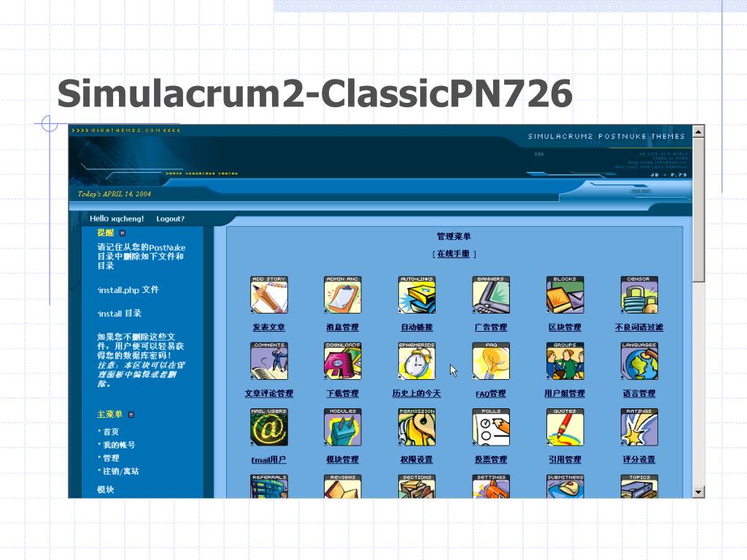Viewport: 747px width, 560px height.
Task: Click the Logout? link
Action: coord(170,219)
